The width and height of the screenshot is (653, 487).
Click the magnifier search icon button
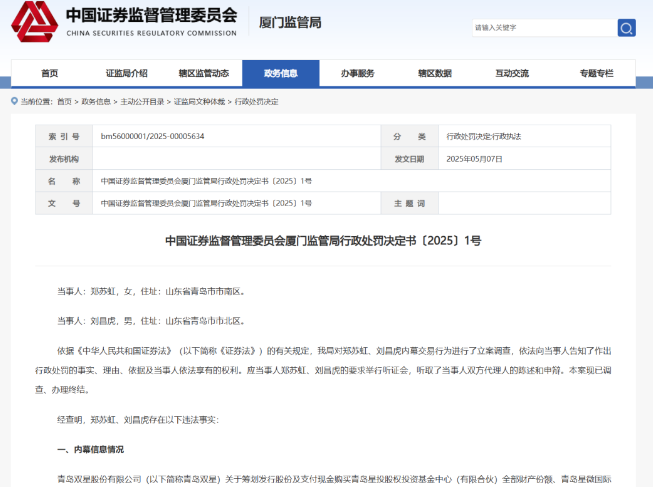click(x=626, y=28)
